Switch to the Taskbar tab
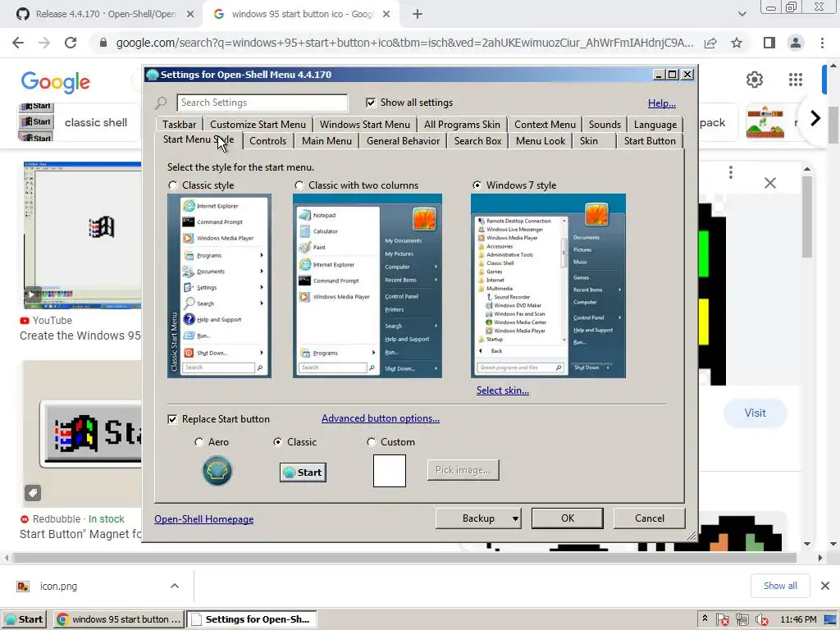Screen dimensions: 840x630 coord(179,125)
